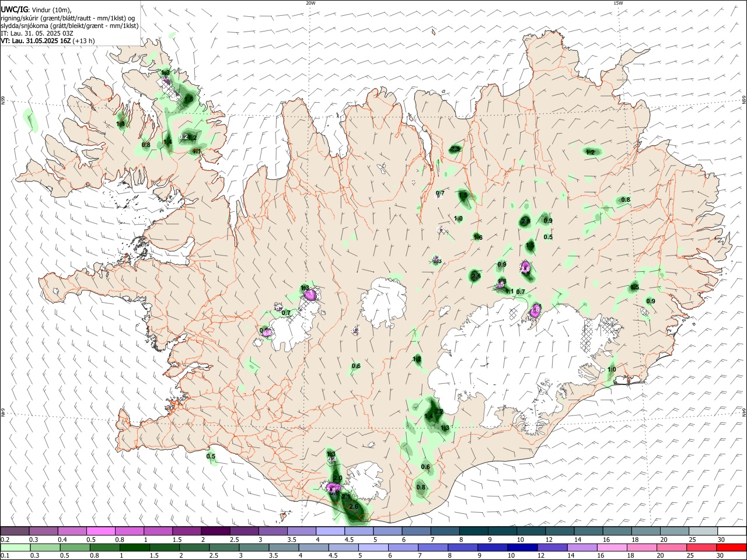Click the 2.0 precipitation value above 2.1
This screenshot has width=747, height=560.
coord(337,478)
